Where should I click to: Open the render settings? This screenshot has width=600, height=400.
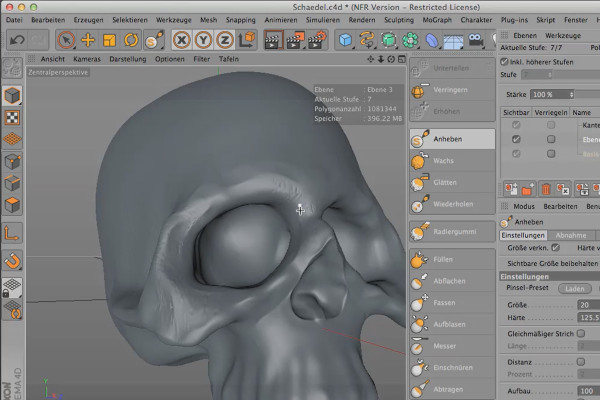(x=317, y=40)
